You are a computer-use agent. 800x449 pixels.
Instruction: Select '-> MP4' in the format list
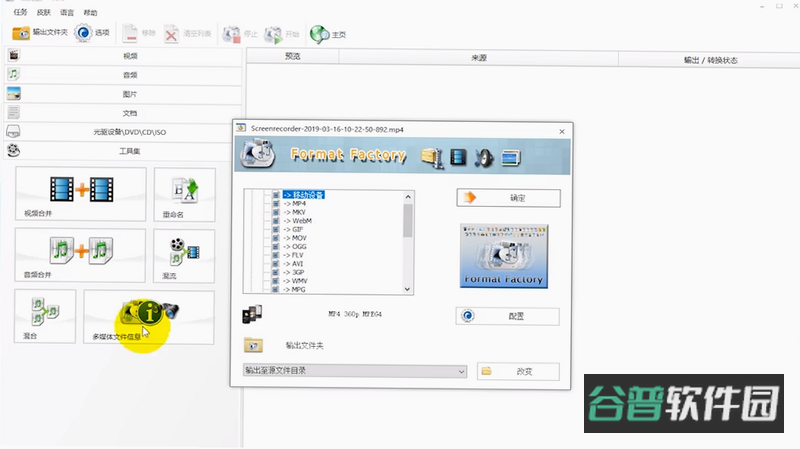pos(295,204)
